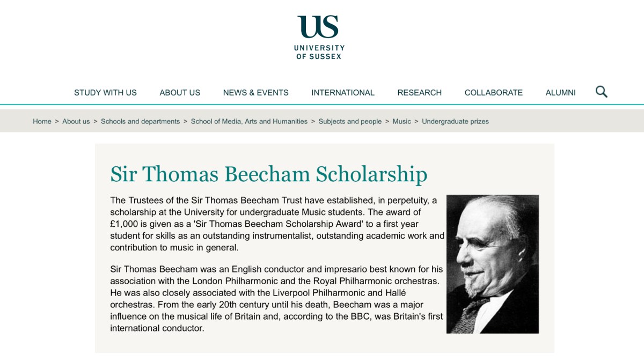Open the RESEARCH menu
The height and width of the screenshot is (362, 644).
point(419,92)
